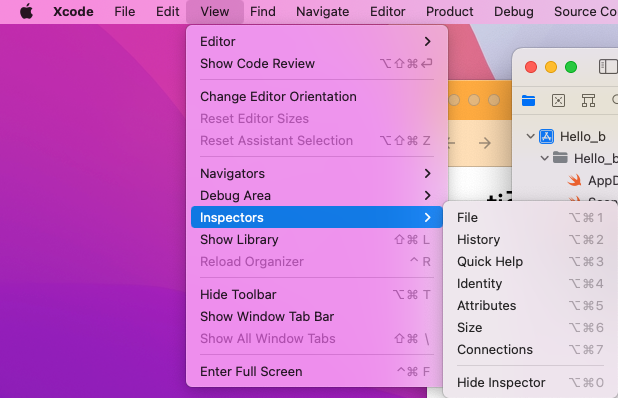
Task: Expand the Editor submenu in View menu
Action: (x=316, y=41)
